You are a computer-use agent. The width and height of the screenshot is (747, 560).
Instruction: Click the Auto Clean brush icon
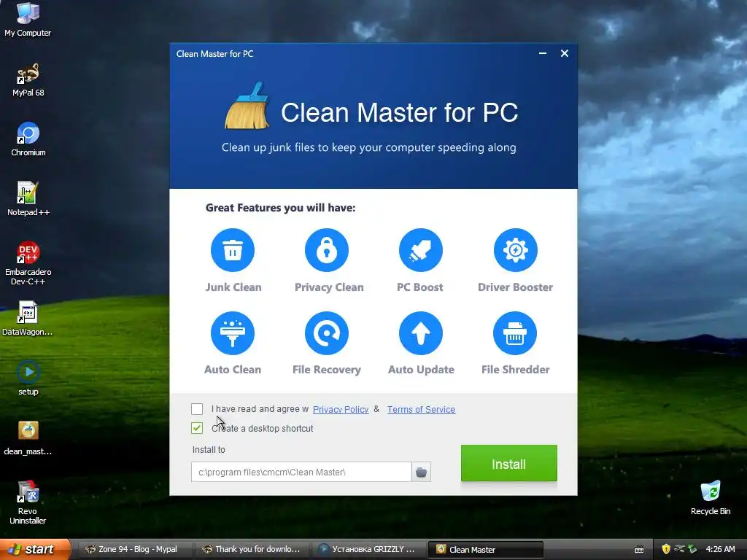pyautogui.click(x=233, y=332)
